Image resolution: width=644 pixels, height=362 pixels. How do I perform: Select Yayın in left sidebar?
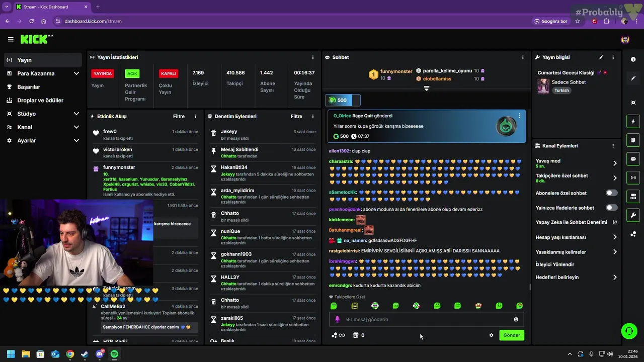pos(43,60)
